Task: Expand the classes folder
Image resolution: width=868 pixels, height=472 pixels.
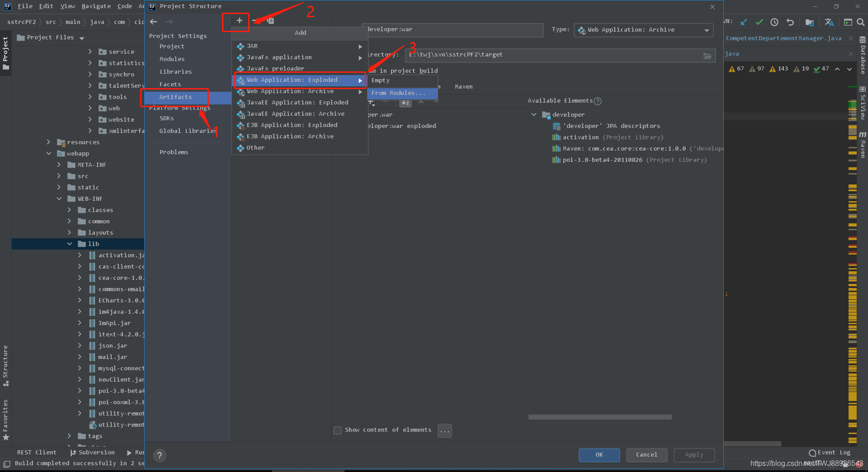Action: click(69, 210)
